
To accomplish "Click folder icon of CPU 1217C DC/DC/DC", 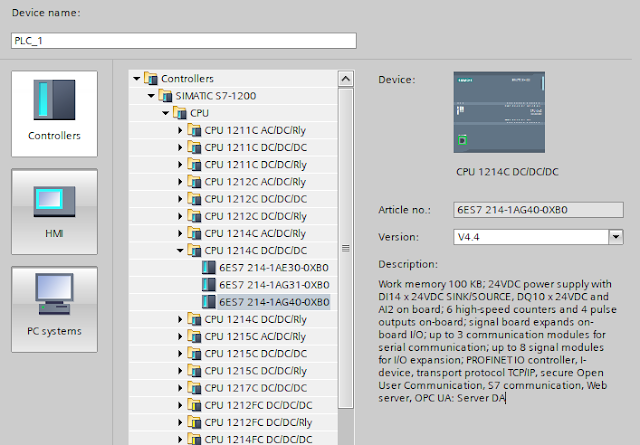I will (194, 388).
